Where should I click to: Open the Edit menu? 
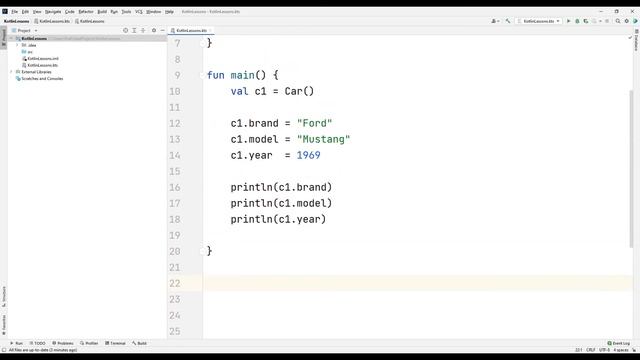tap(25, 12)
